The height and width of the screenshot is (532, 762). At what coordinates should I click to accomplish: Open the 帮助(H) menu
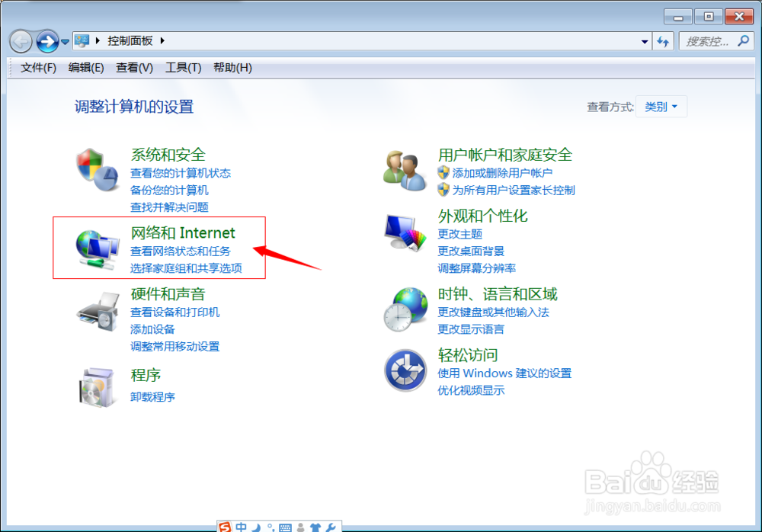(232, 68)
